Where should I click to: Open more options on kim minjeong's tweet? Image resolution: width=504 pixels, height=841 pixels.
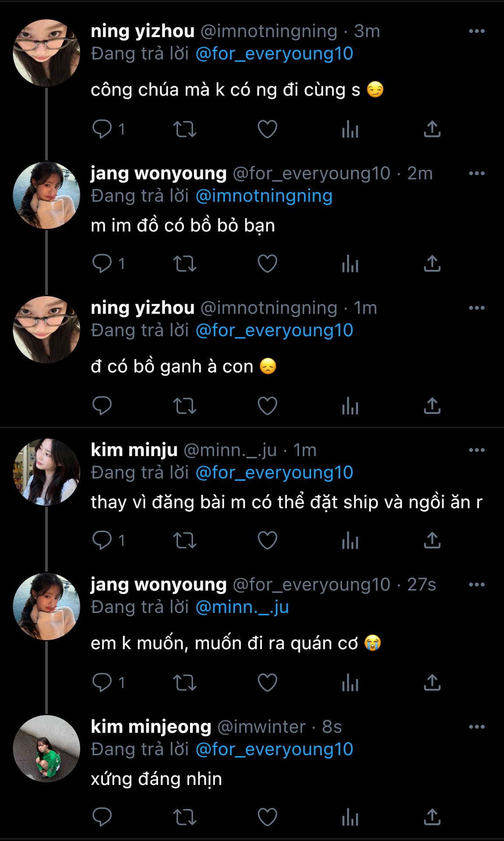[476, 727]
